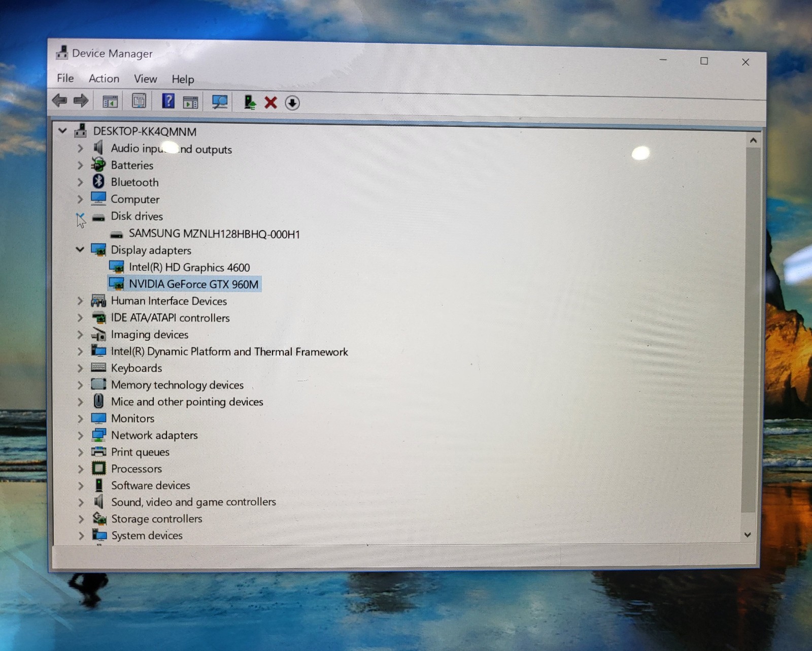The image size is (812, 651).
Task: Expand Audio inputs and outputs
Action: click(x=80, y=148)
